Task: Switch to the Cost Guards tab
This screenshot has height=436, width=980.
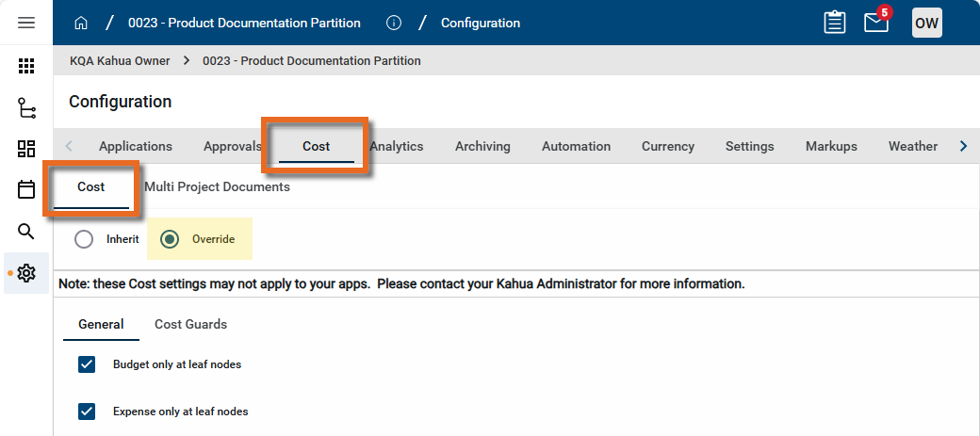Action: coord(190,324)
